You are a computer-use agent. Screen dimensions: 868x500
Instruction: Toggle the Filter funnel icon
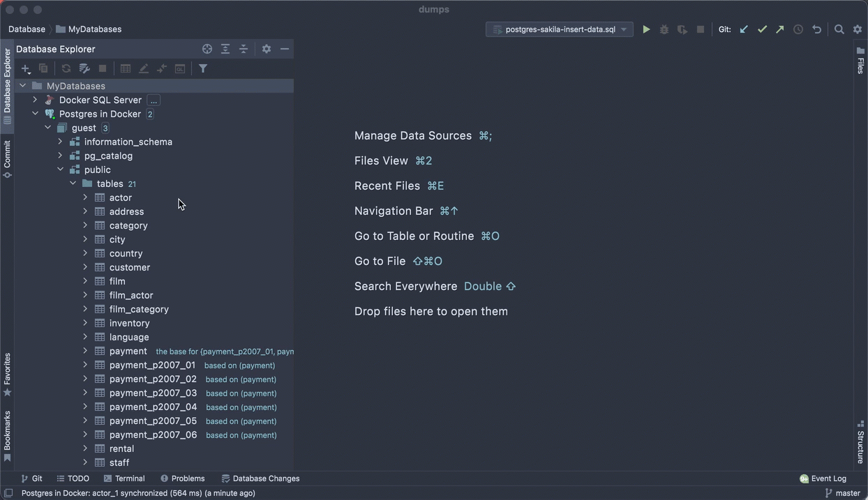[203, 68]
